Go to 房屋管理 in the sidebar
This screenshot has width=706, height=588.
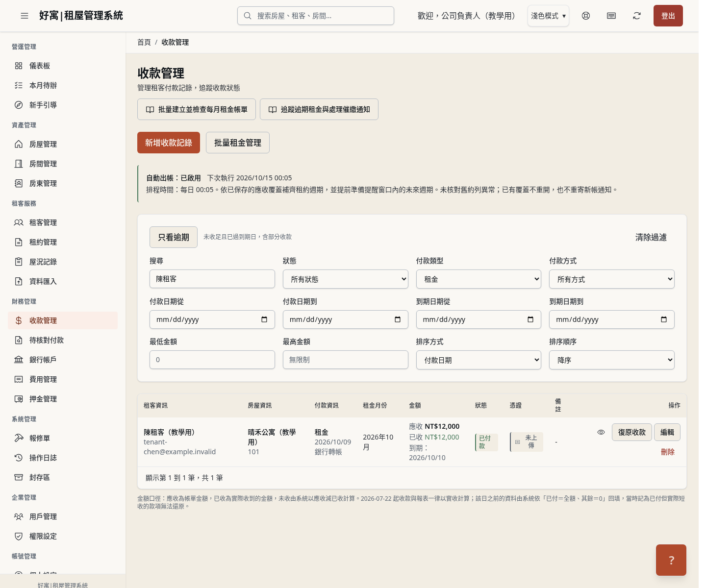click(x=63, y=144)
